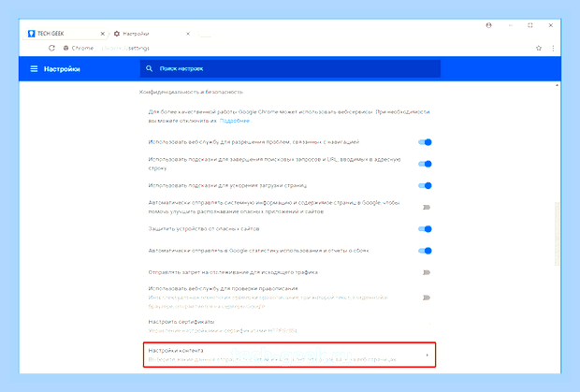Screen dimensions: 580x392
Task: Toggle automatic sending of system info to Google
Action: pyautogui.click(x=427, y=207)
